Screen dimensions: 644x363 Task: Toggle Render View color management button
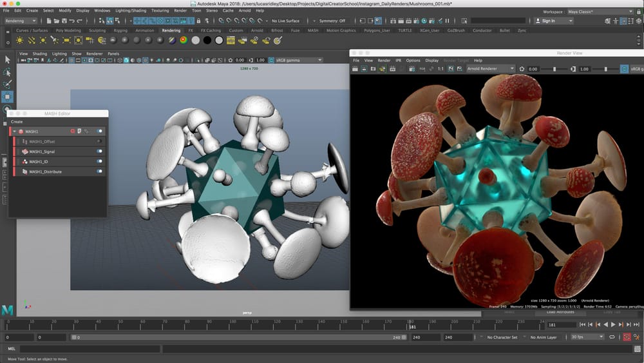click(x=624, y=69)
